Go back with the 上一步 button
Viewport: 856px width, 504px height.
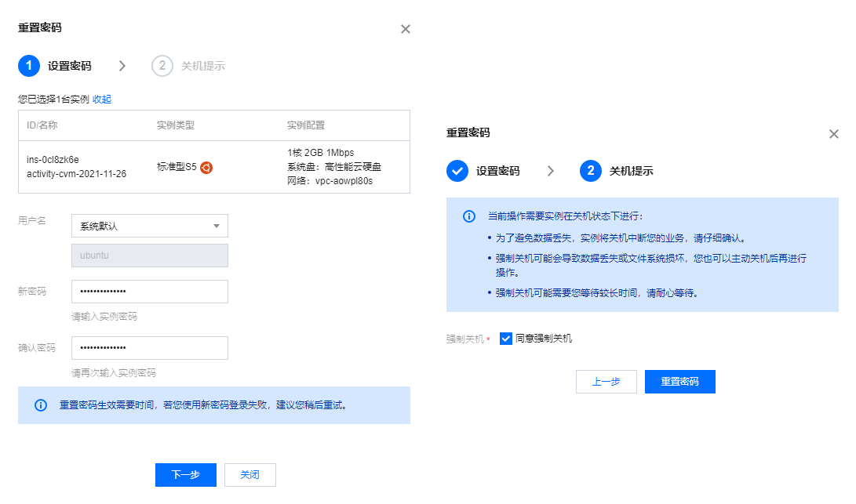point(606,382)
